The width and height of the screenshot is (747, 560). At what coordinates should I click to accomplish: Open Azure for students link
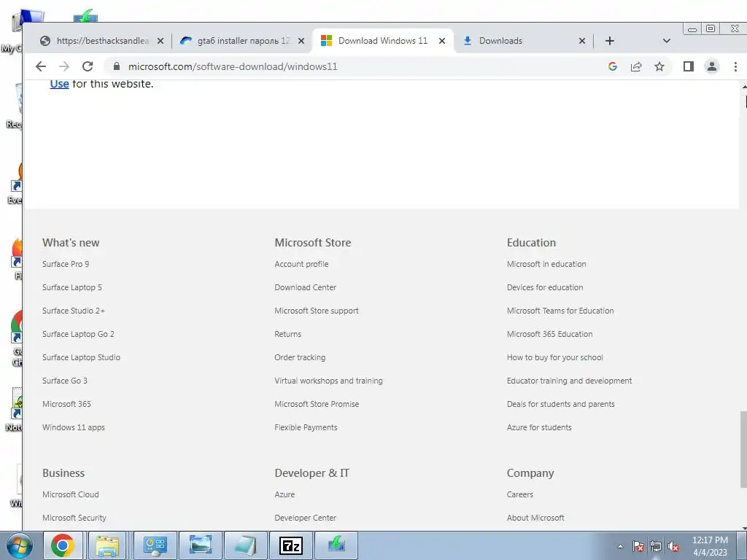539,427
